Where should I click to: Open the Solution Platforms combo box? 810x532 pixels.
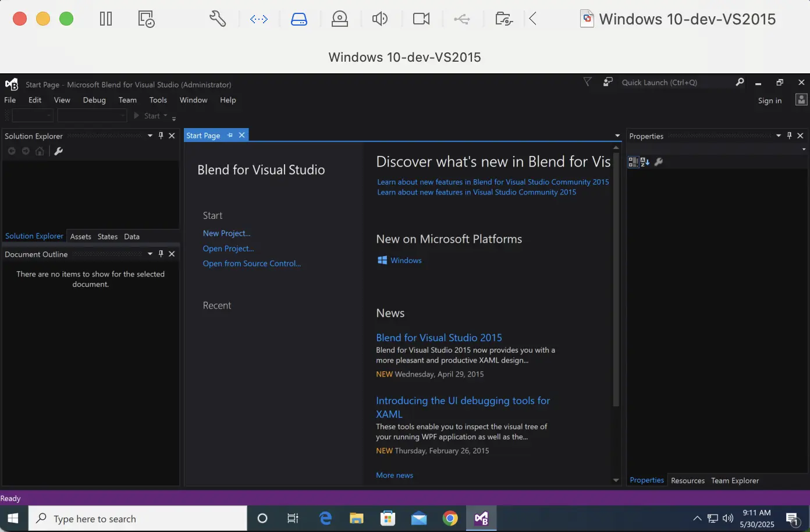pos(91,116)
